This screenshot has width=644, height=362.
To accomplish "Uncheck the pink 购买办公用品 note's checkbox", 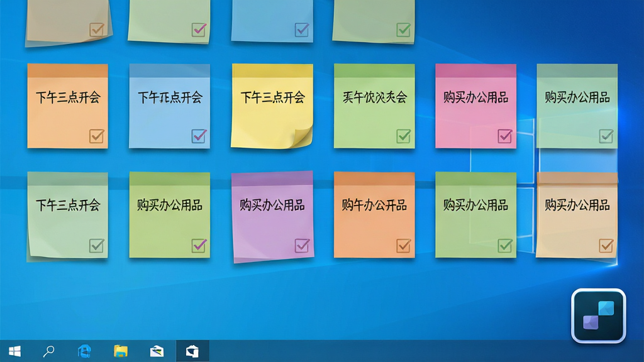I will point(505,136).
